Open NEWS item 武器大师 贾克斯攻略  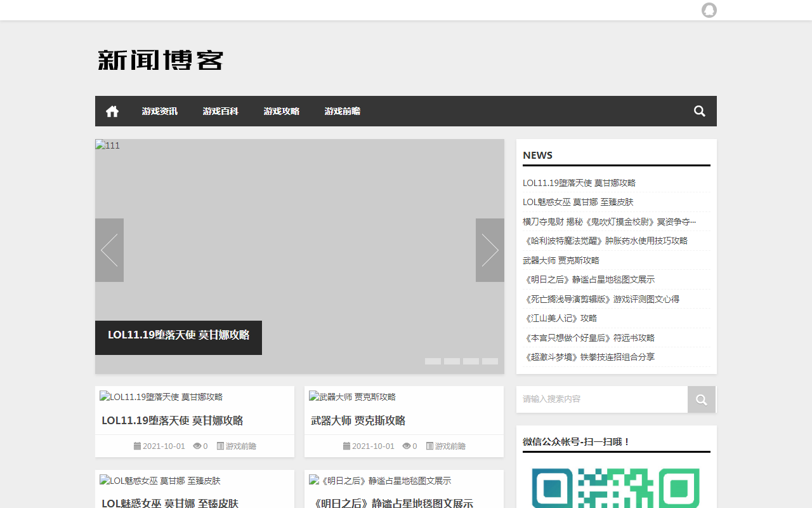click(561, 260)
